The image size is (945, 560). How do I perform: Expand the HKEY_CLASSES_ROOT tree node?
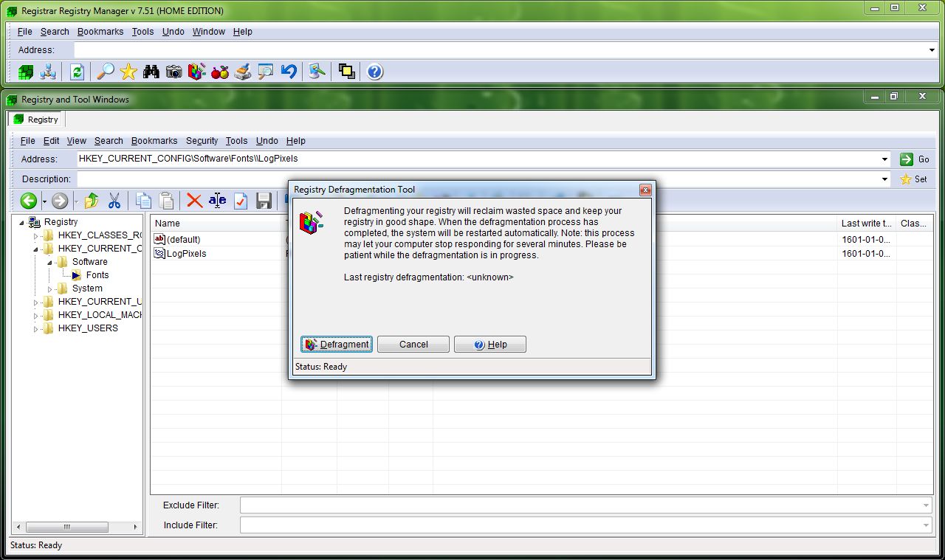(x=35, y=236)
